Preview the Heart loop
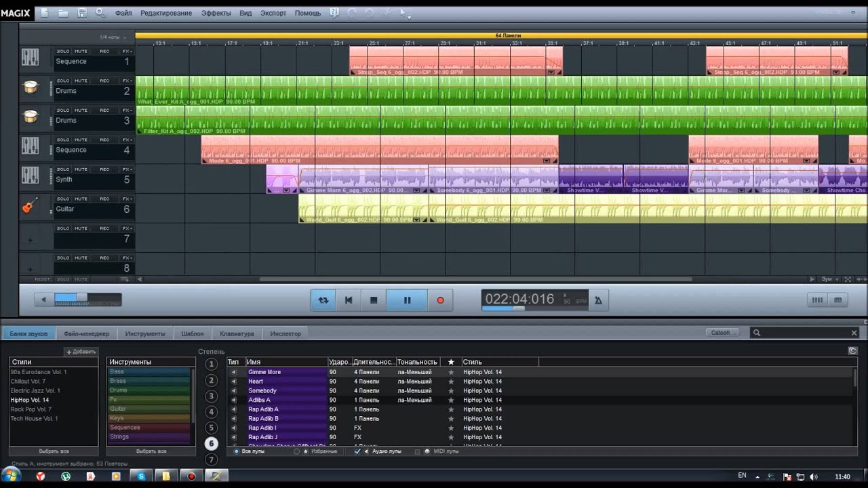 point(234,382)
